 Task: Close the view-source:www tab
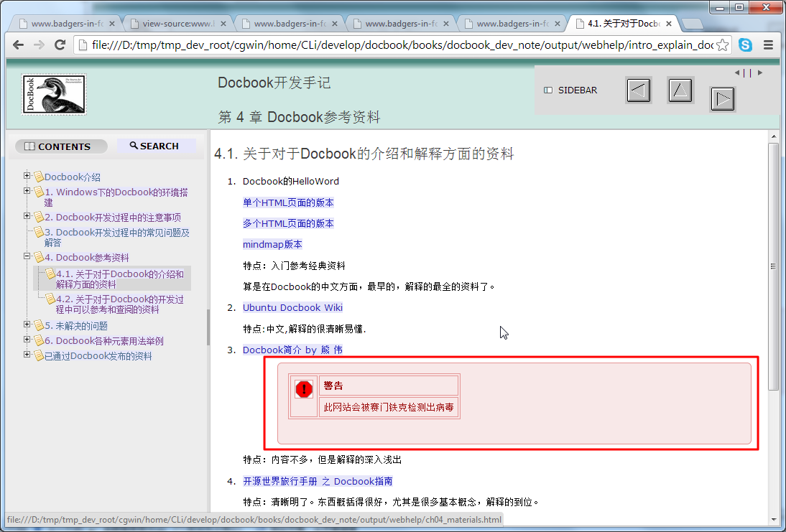(x=223, y=24)
